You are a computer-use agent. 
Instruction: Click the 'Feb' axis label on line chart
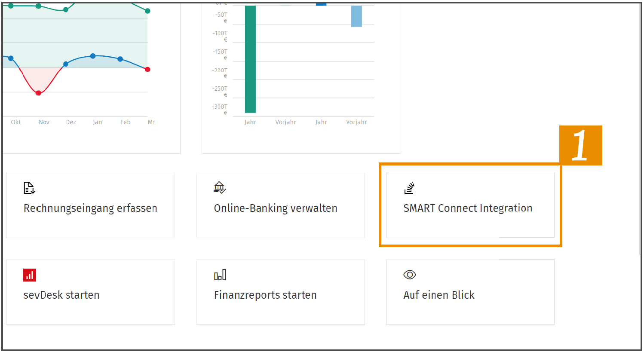[126, 122]
